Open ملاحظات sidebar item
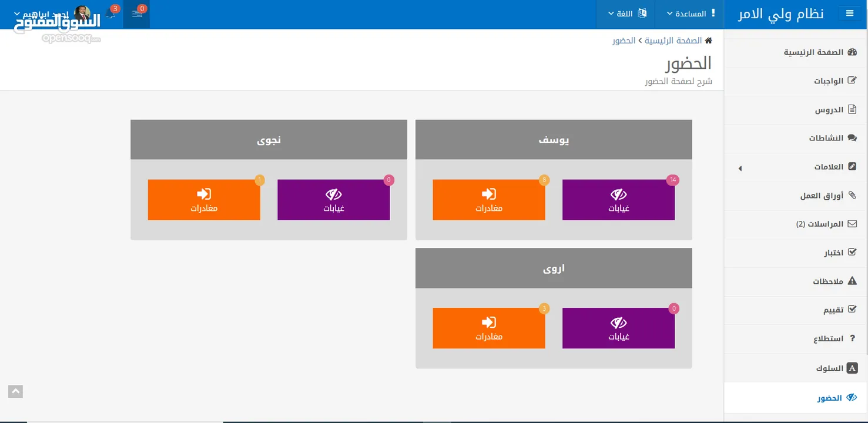The width and height of the screenshot is (868, 423). [796, 281]
